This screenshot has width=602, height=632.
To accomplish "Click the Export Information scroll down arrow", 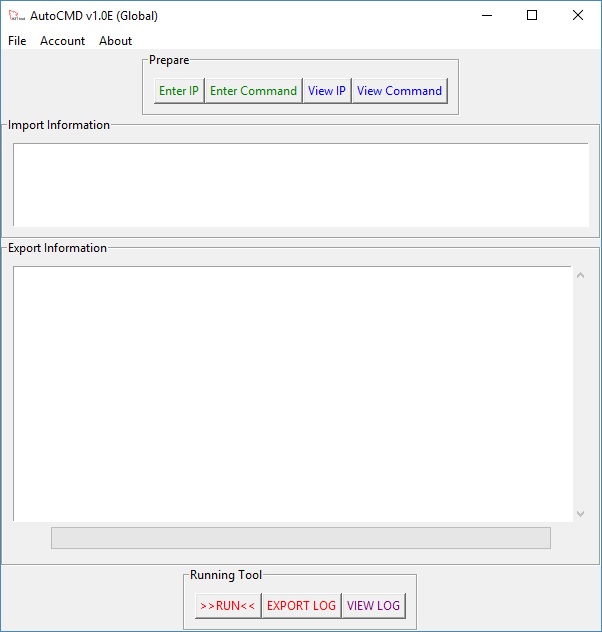I will click(580, 514).
